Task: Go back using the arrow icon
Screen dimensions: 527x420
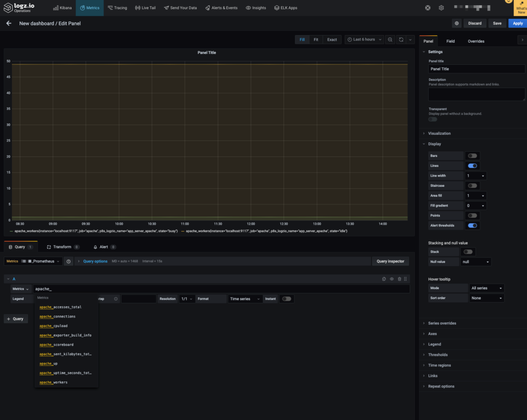Action: pos(9,23)
